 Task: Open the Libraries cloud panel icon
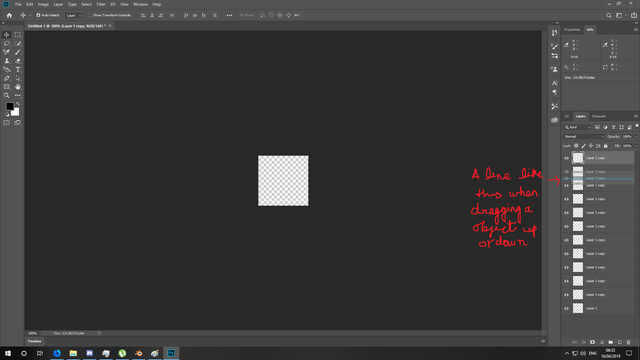point(554,120)
